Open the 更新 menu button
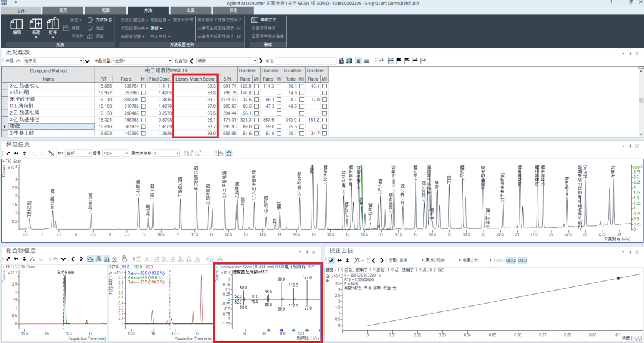Image resolution: width=644 pixels, height=343 pixels. coord(156,29)
